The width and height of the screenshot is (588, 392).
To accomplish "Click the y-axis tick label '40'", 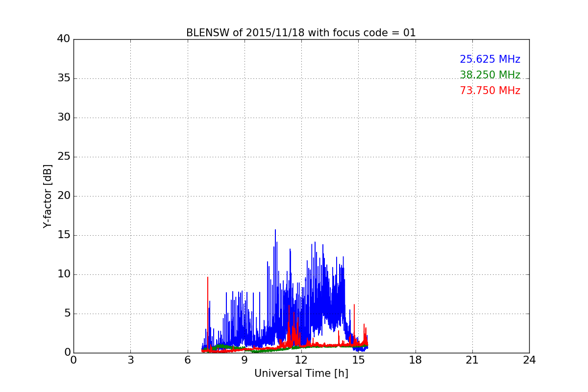I will (x=63, y=39).
